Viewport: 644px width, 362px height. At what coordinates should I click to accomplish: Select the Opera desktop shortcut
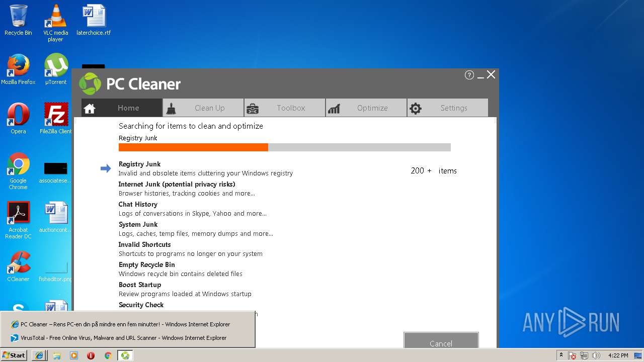[x=18, y=119]
